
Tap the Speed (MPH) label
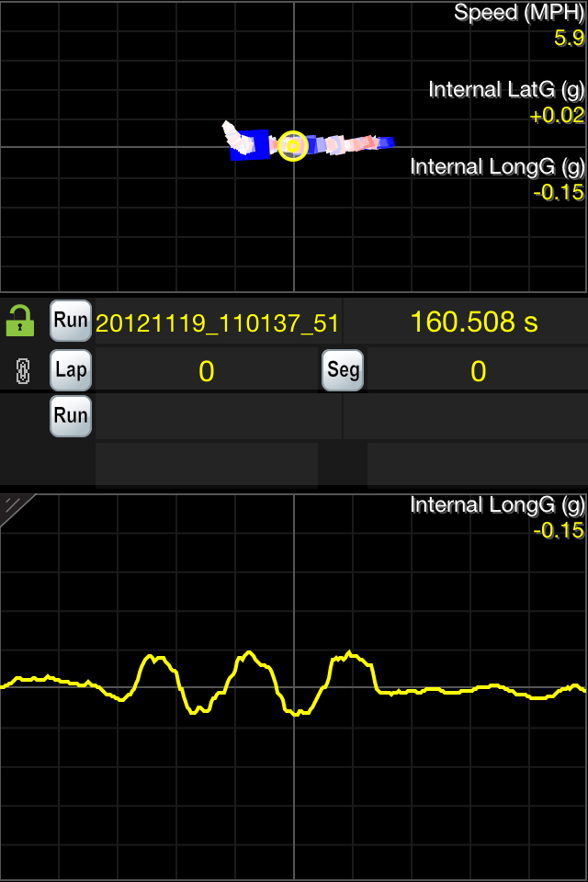click(x=519, y=13)
